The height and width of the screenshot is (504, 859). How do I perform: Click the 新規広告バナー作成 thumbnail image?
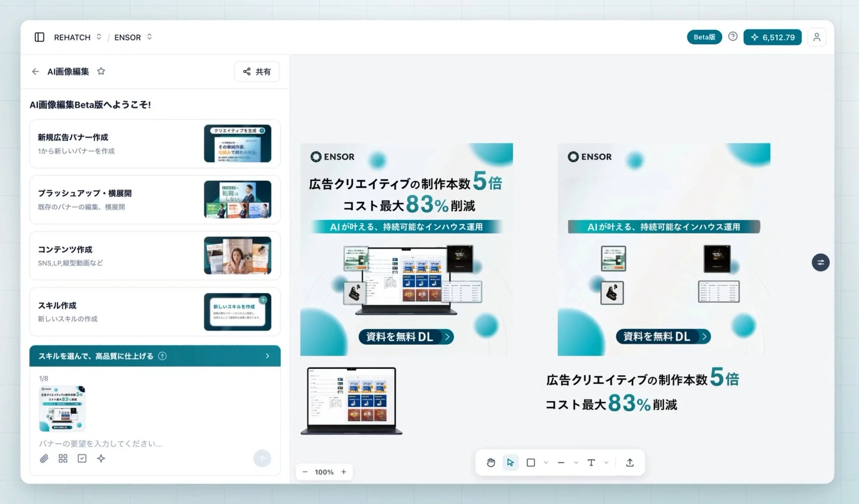[x=237, y=144]
